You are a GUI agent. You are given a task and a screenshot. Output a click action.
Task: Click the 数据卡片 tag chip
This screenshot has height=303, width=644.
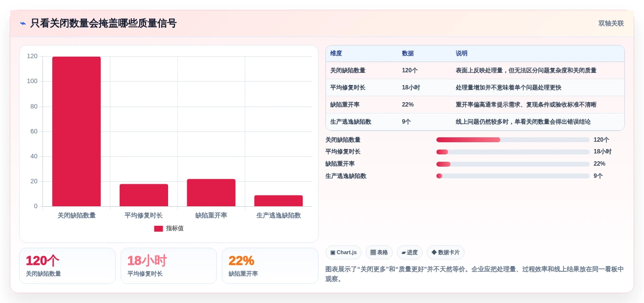tap(446, 253)
